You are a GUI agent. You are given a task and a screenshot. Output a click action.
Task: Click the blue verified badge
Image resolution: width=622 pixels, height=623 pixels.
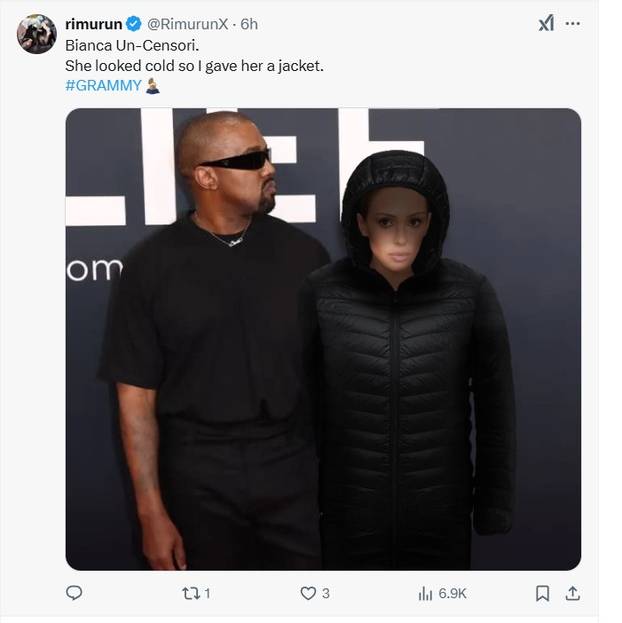134,24
